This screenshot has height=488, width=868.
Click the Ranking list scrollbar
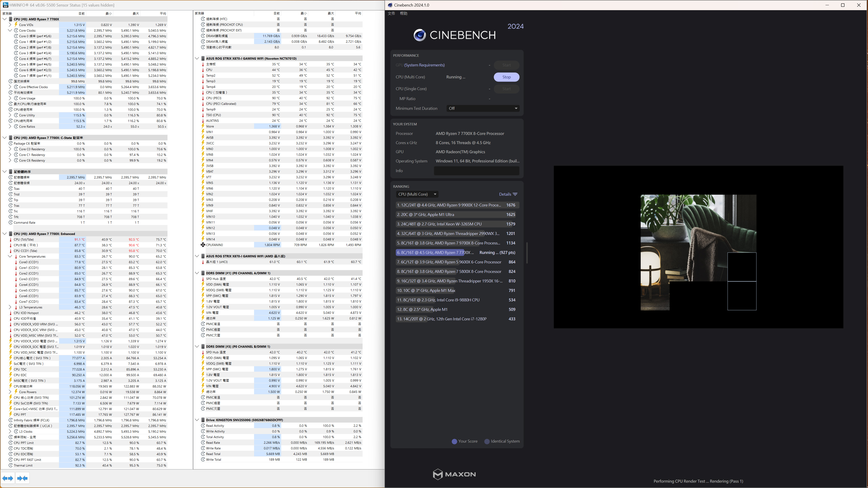[x=527, y=253]
